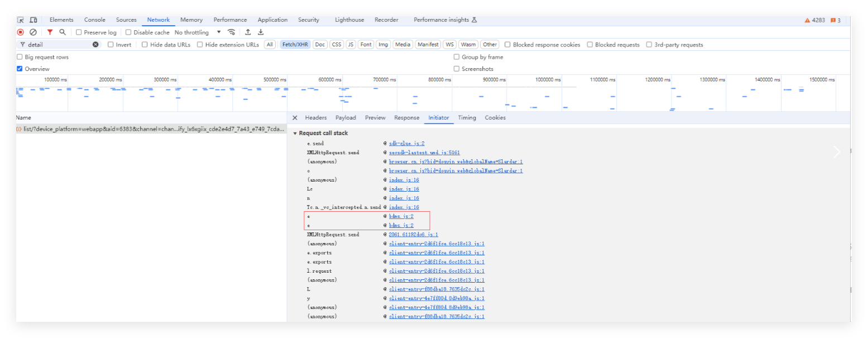
Task: Enable Group by frame
Action: point(457,57)
